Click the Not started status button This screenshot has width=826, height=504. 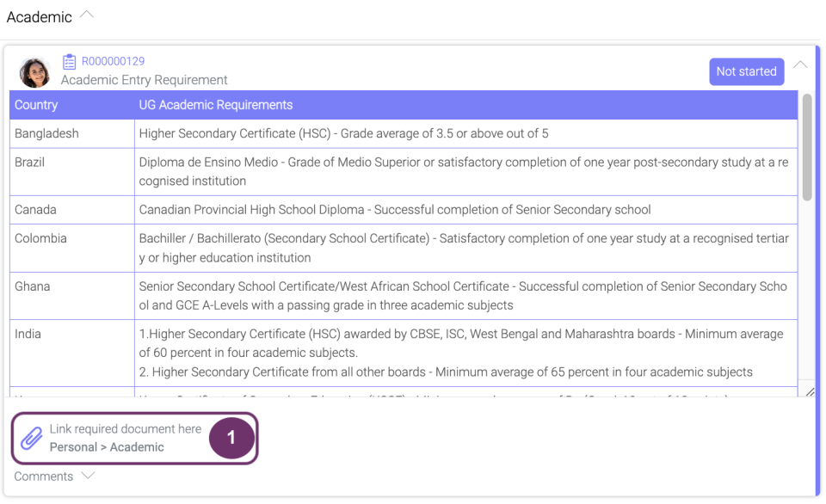(746, 71)
